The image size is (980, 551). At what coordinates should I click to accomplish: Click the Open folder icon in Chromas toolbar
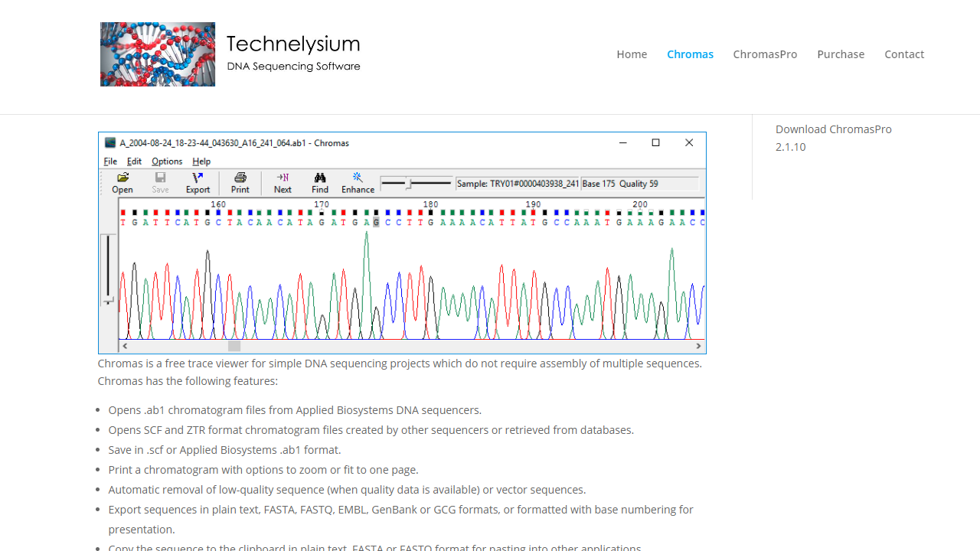tap(122, 178)
